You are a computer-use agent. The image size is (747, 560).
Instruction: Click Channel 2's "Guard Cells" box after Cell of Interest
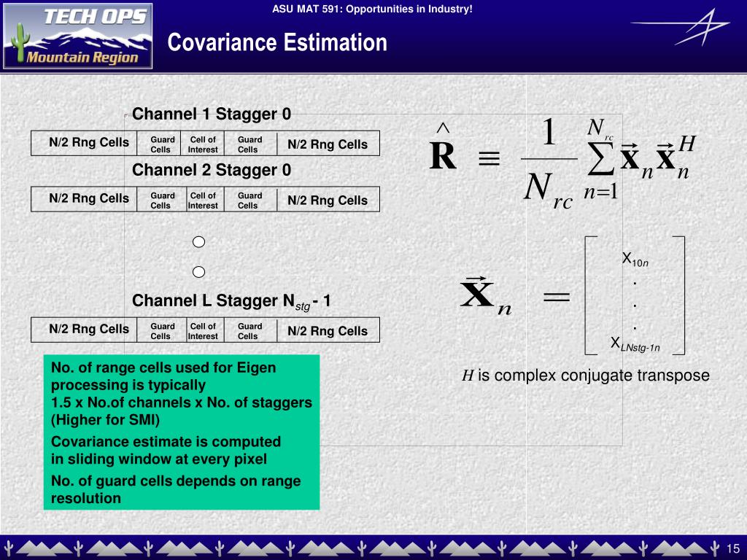(250, 200)
